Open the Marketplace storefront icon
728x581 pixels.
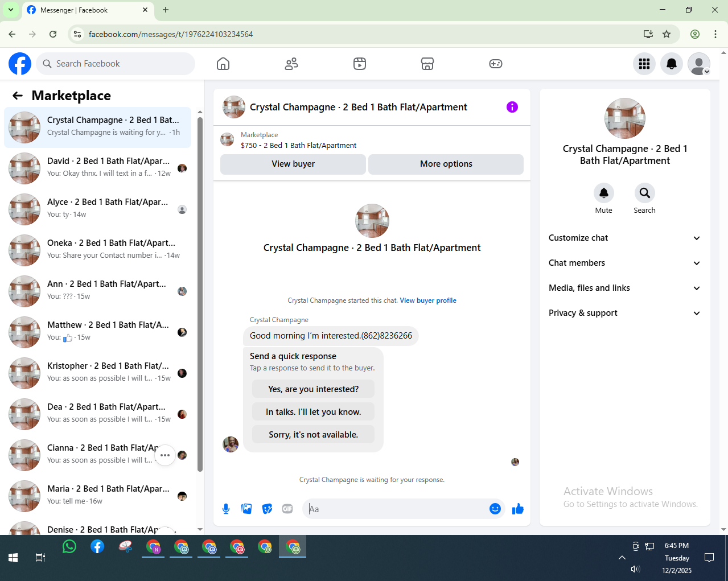click(427, 64)
